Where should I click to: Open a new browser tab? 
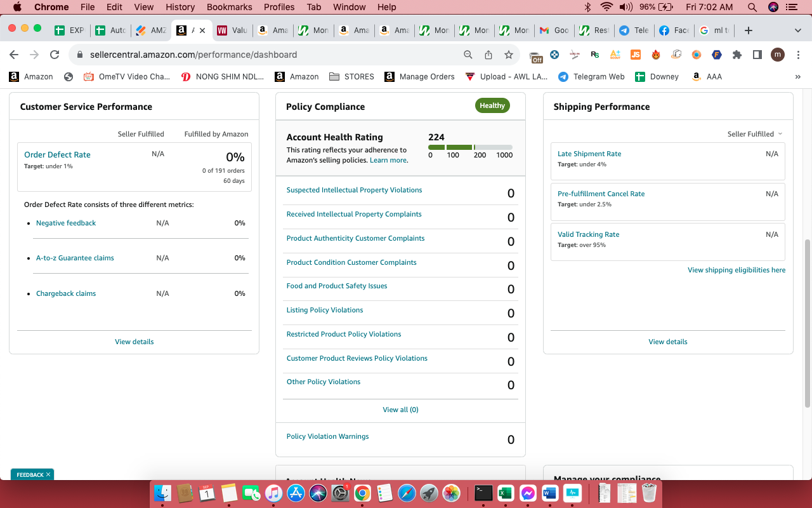coord(749,30)
